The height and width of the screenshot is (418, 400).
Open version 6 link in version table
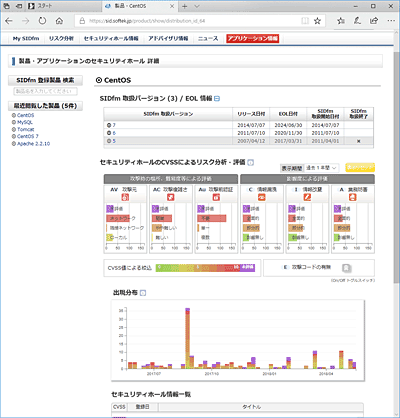(x=114, y=133)
